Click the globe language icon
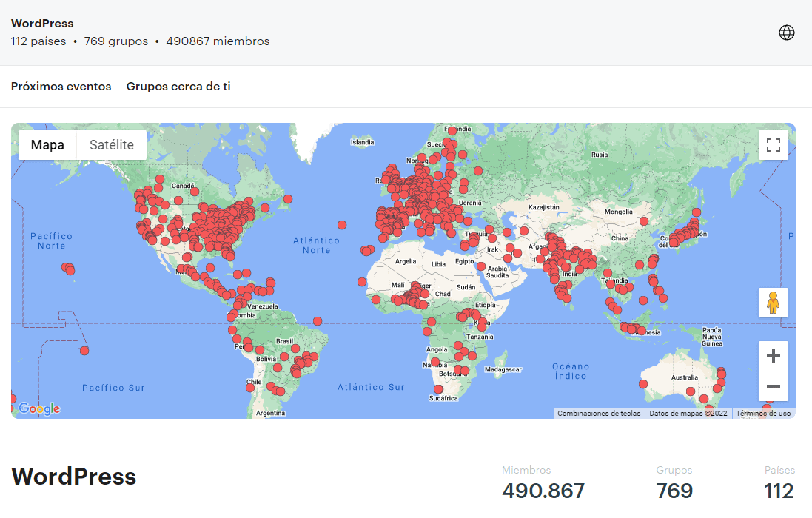This screenshot has height=518, width=812. (x=787, y=33)
